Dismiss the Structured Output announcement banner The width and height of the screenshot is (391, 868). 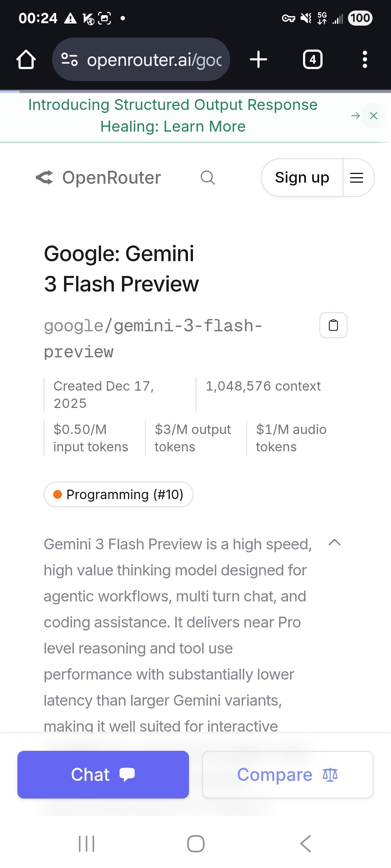tap(373, 116)
